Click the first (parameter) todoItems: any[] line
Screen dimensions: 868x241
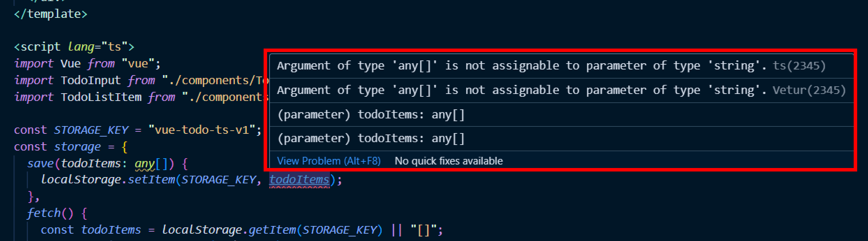pos(371,115)
